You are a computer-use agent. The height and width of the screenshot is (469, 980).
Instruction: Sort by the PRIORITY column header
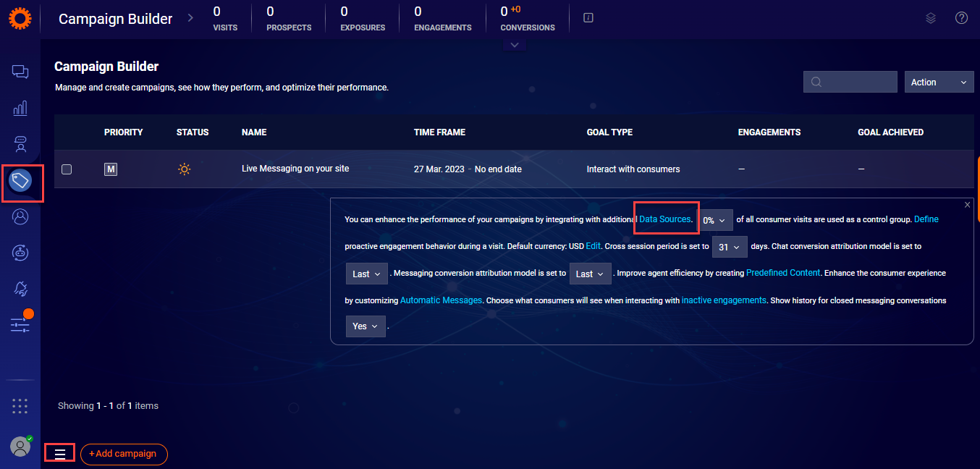(123, 132)
